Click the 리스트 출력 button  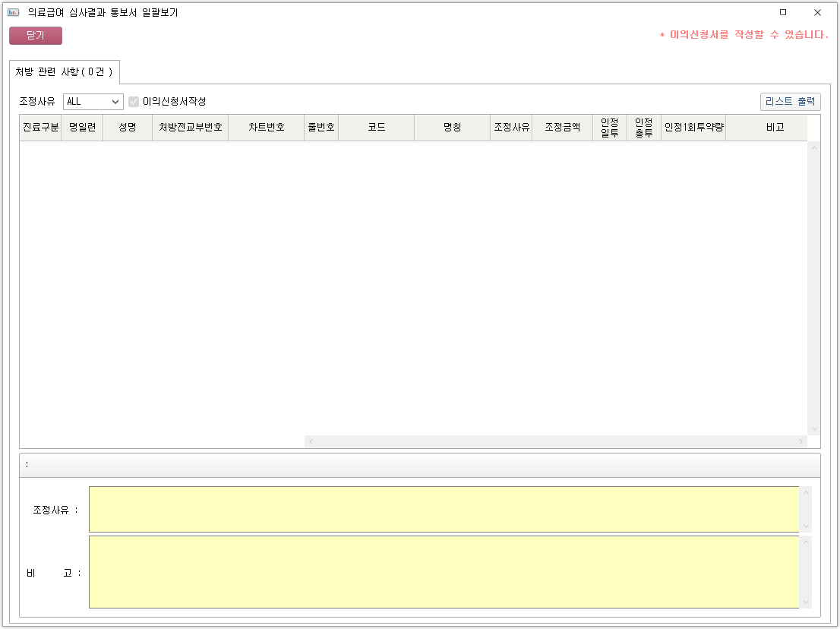point(790,101)
